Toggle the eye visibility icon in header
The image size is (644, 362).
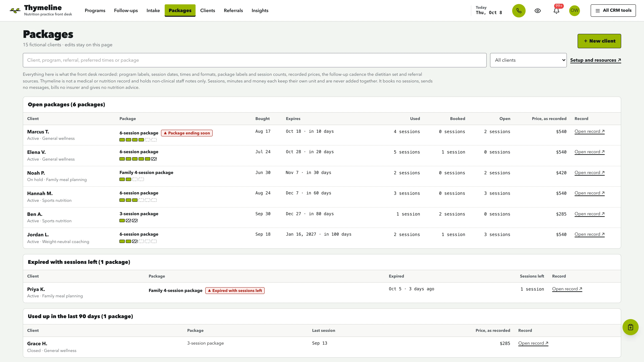(538, 11)
